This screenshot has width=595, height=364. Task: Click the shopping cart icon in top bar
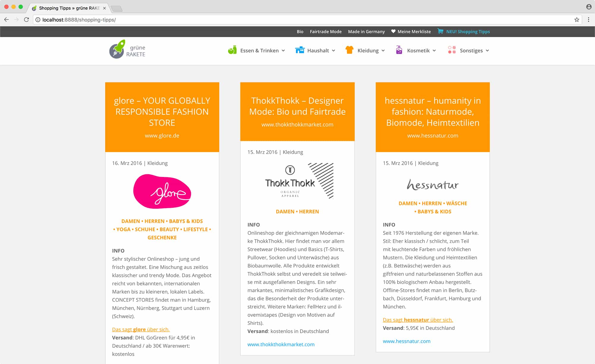(440, 31)
